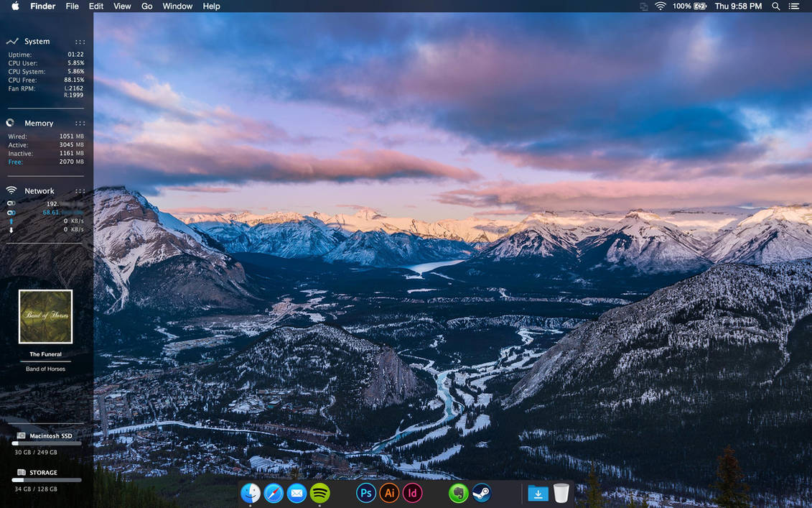Open Spotlight search in the menu bar
This screenshot has width=812, height=508.
click(775, 6)
